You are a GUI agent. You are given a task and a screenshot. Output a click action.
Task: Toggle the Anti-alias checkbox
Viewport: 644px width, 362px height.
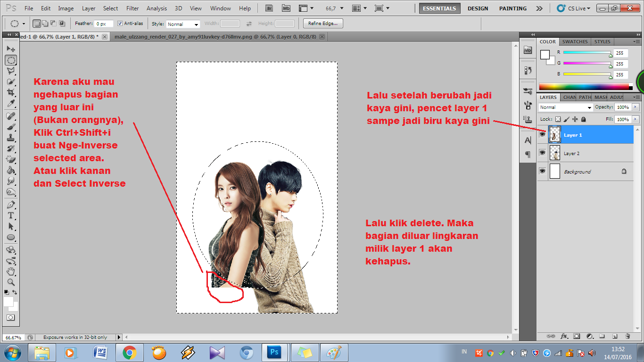point(120,24)
